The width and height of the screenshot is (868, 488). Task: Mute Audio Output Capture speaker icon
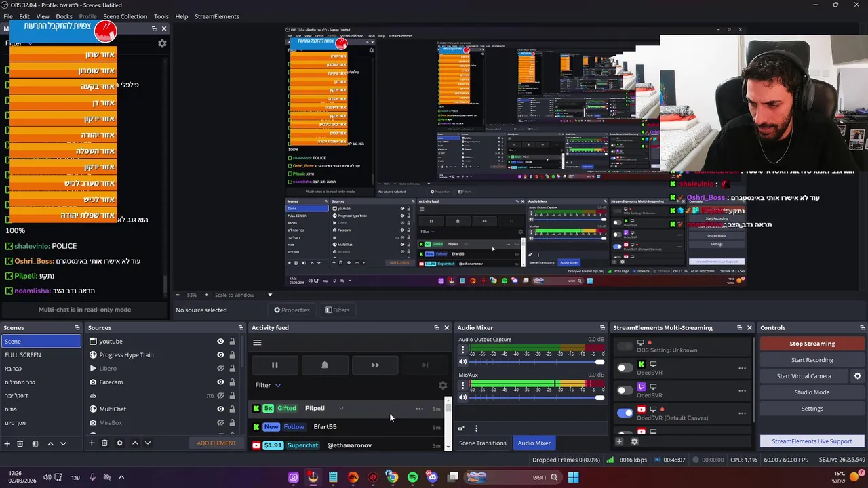tap(463, 361)
